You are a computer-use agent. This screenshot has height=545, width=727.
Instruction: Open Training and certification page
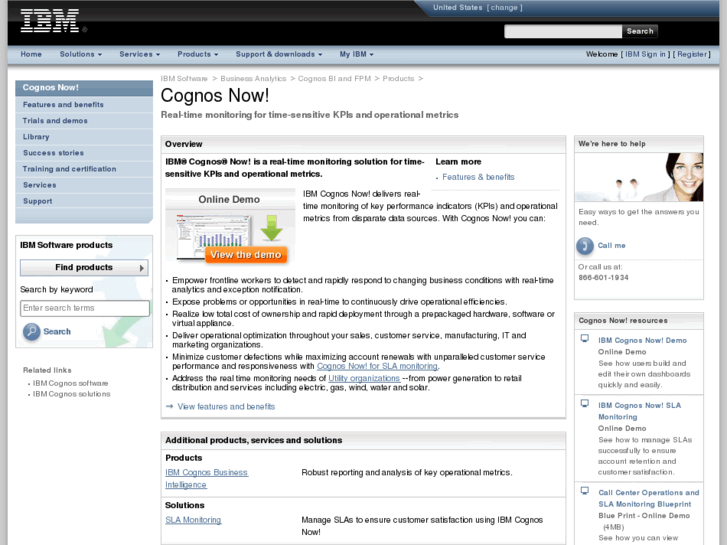click(x=84, y=169)
